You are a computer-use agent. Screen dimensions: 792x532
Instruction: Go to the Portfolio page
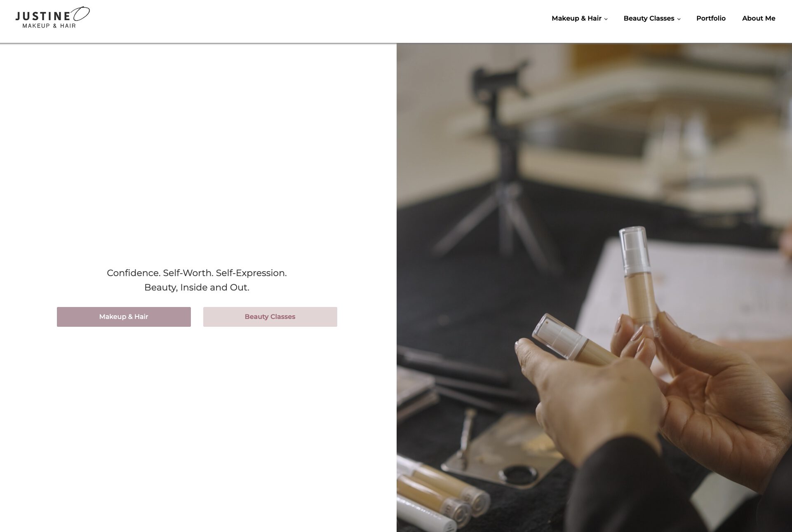pyautogui.click(x=711, y=18)
